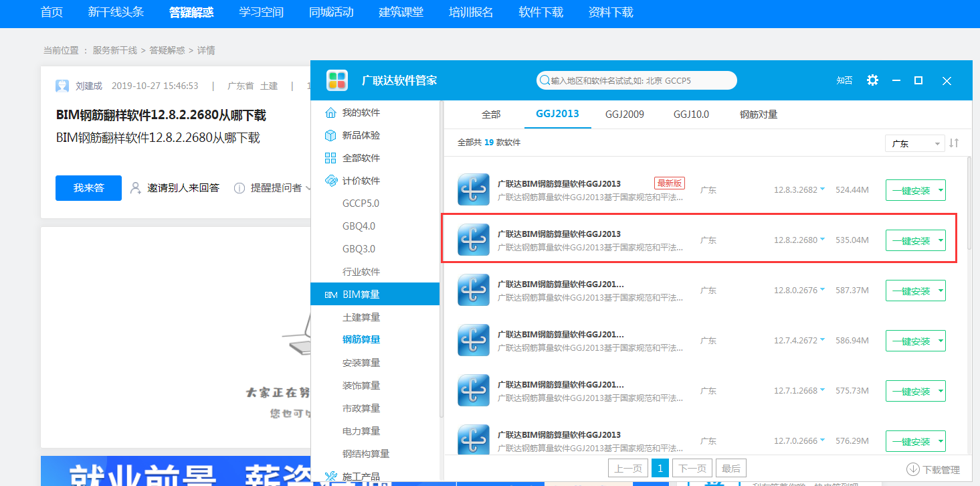This screenshot has width=980, height=486.
Task: Click the GGJ2013 12.7.4.2672 software icon
Action: pos(474,340)
